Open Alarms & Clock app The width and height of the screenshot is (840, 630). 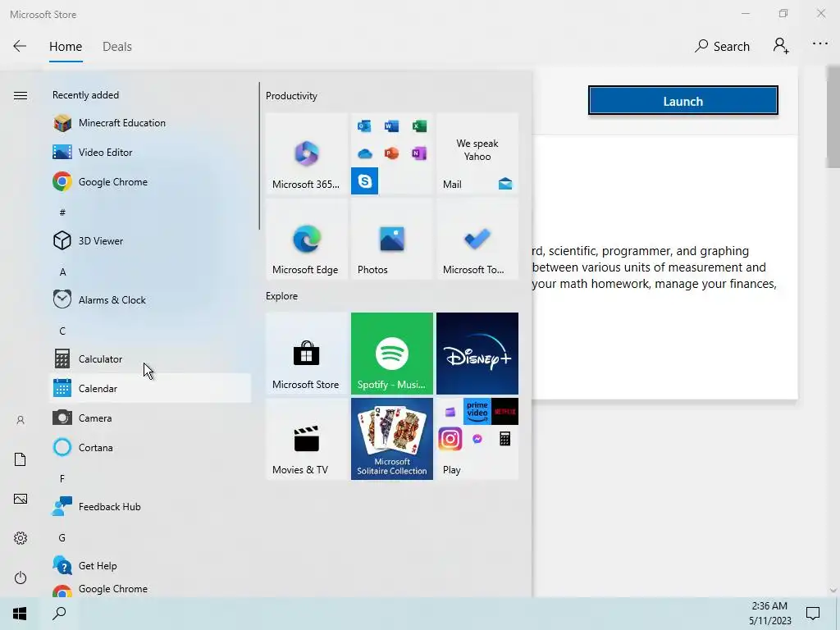tap(150, 300)
